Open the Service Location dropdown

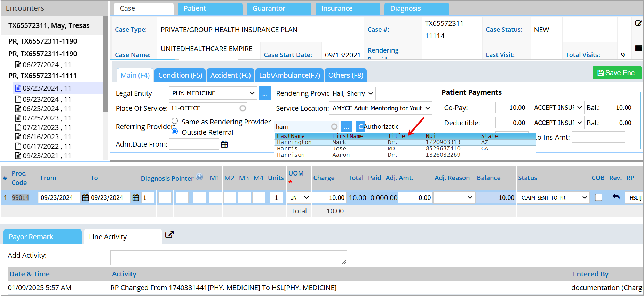(x=427, y=108)
